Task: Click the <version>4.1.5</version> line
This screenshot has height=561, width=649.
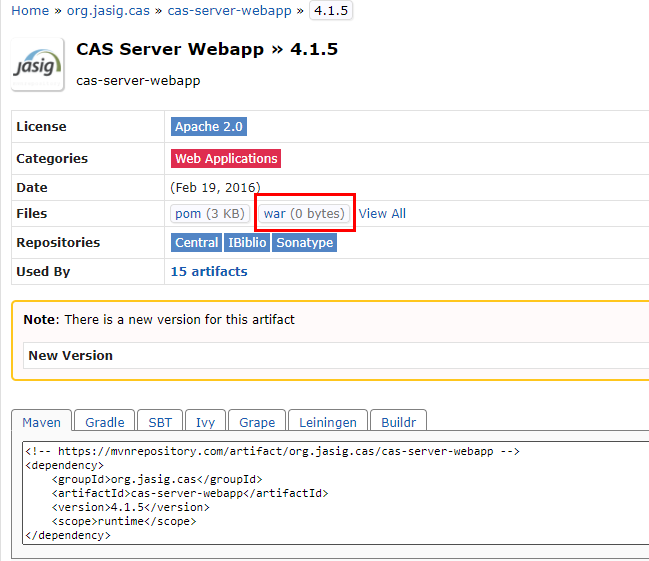Action: [130, 507]
